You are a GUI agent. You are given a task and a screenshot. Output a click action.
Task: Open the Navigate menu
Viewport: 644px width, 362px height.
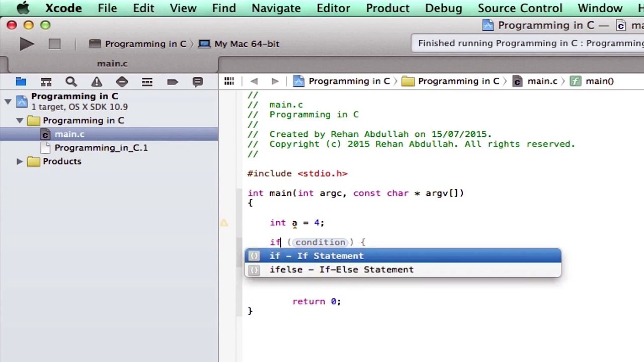click(276, 8)
